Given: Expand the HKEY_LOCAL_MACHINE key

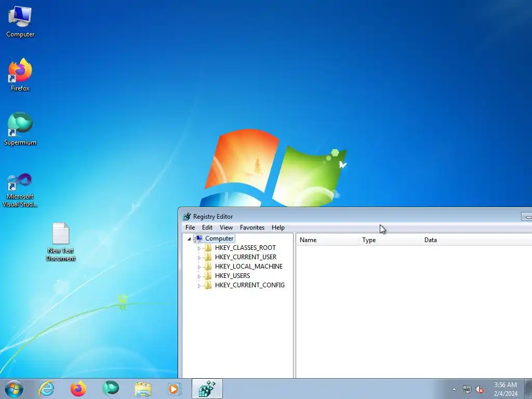Looking at the screenshot, I should coord(199,267).
